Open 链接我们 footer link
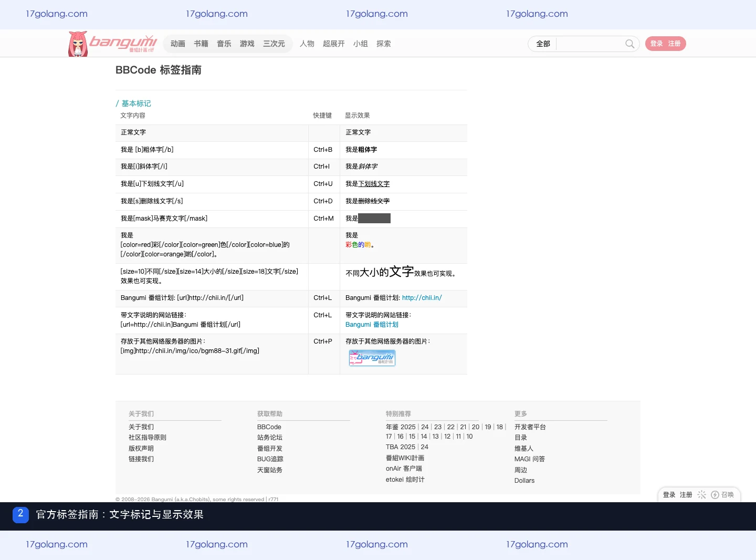 (x=141, y=459)
